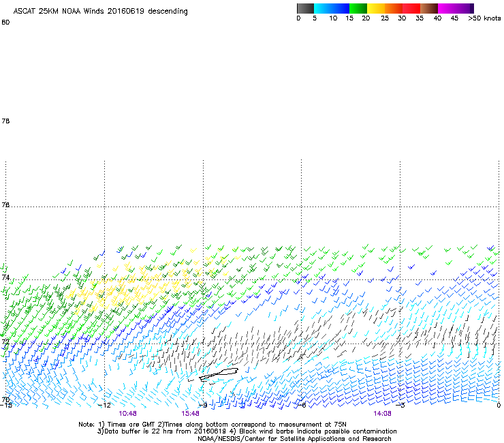Click the "30" label under the color bar
Screen dimensions: 504x443
click(402, 18)
